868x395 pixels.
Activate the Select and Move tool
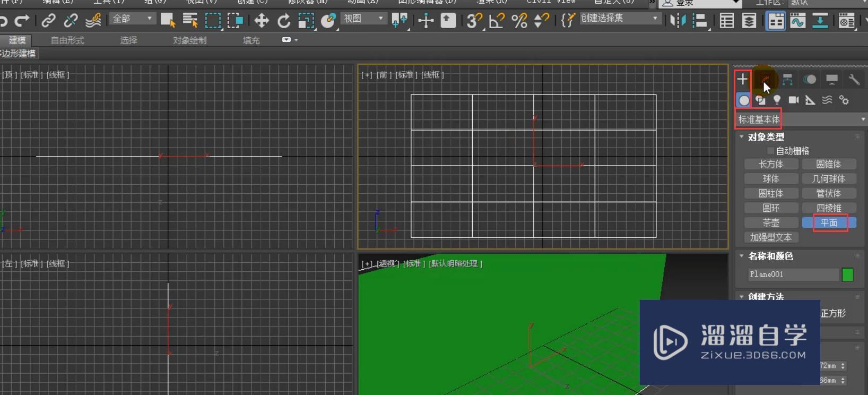pyautogui.click(x=261, y=21)
